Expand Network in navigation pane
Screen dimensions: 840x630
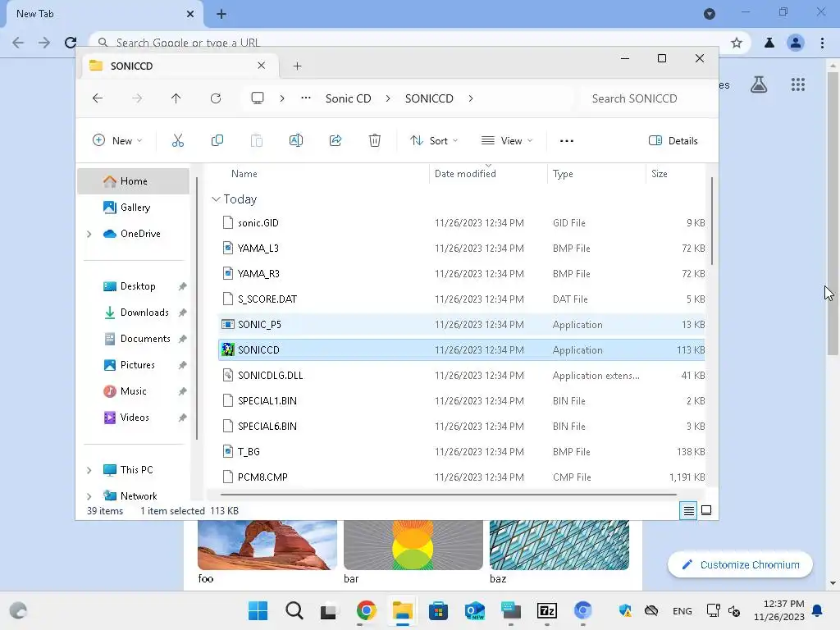[x=89, y=496]
